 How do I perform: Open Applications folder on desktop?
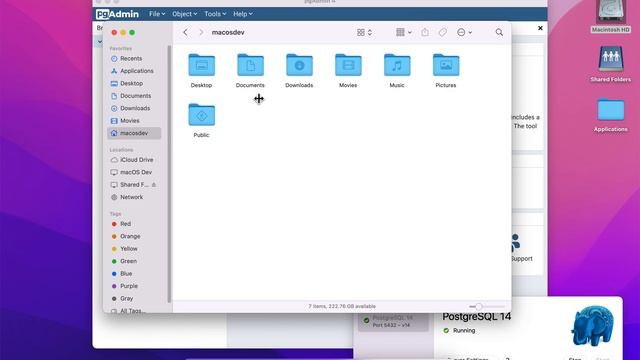click(611, 115)
